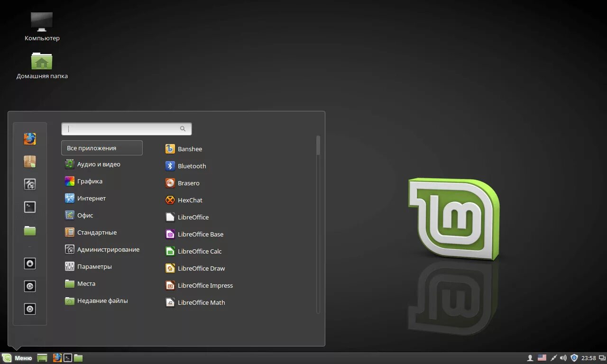Image resolution: width=607 pixels, height=364 pixels.
Task: Open LibreOffice Impress
Action: (x=199, y=285)
